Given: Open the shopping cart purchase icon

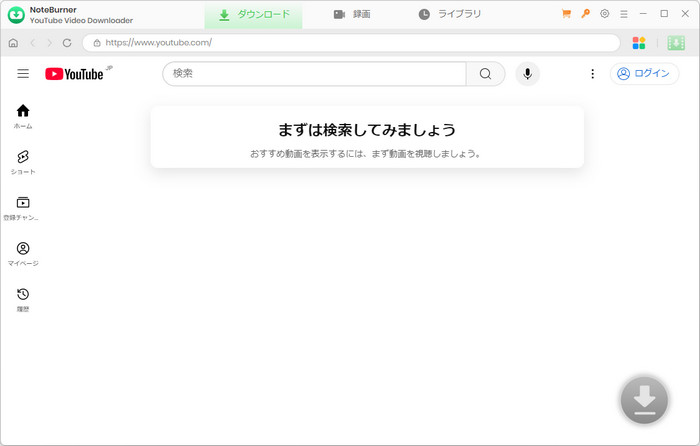Looking at the screenshot, I should (566, 14).
